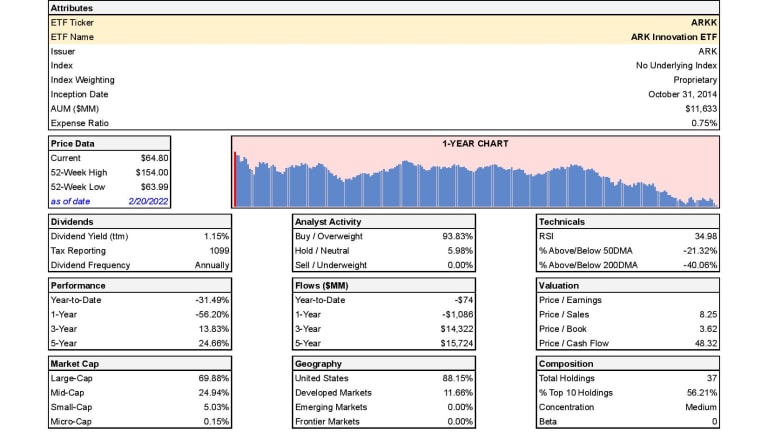768x432 pixels.
Task: Select Mid-Cap 24.94% value
Action: 214,393
